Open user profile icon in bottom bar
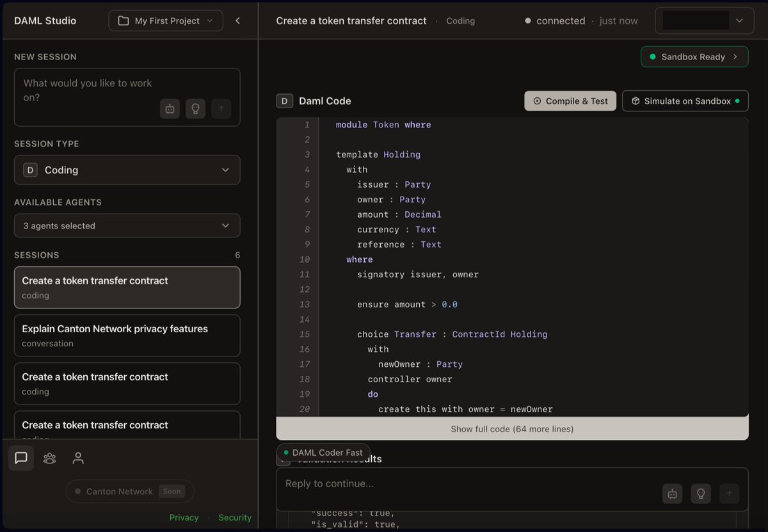The width and height of the screenshot is (768, 532). pos(78,458)
